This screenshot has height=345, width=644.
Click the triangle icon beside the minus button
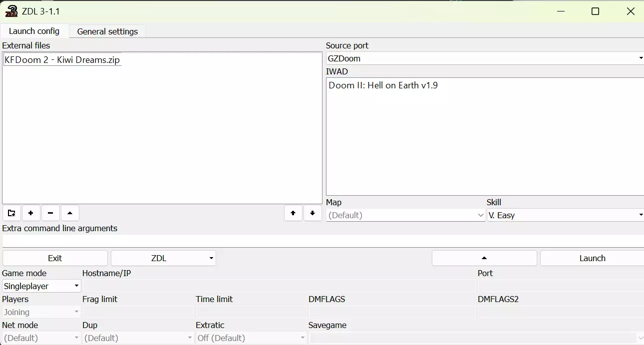[70, 213]
